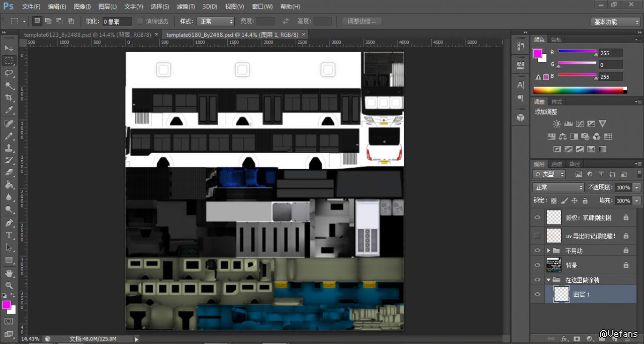
Task: Open the 样式 style dropdown
Action: [x=216, y=22]
